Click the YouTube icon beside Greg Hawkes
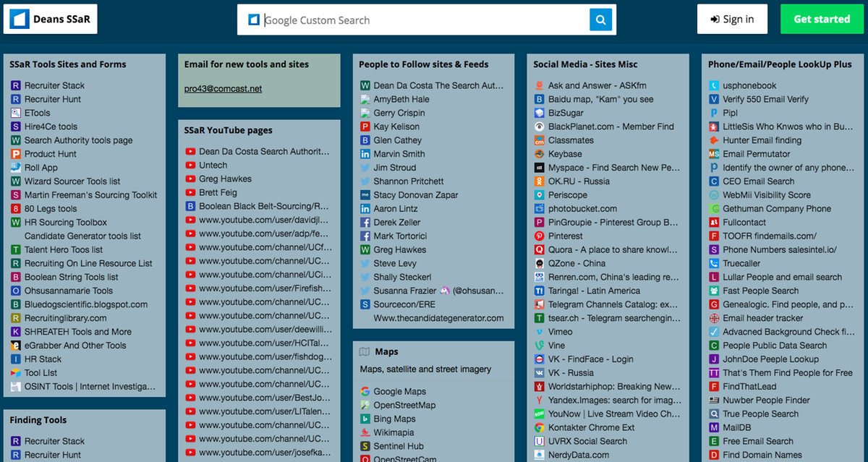 click(190, 179)
